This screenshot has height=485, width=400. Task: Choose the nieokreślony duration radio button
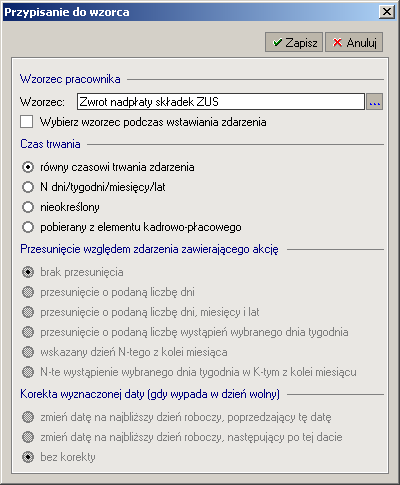coord(28,207)
